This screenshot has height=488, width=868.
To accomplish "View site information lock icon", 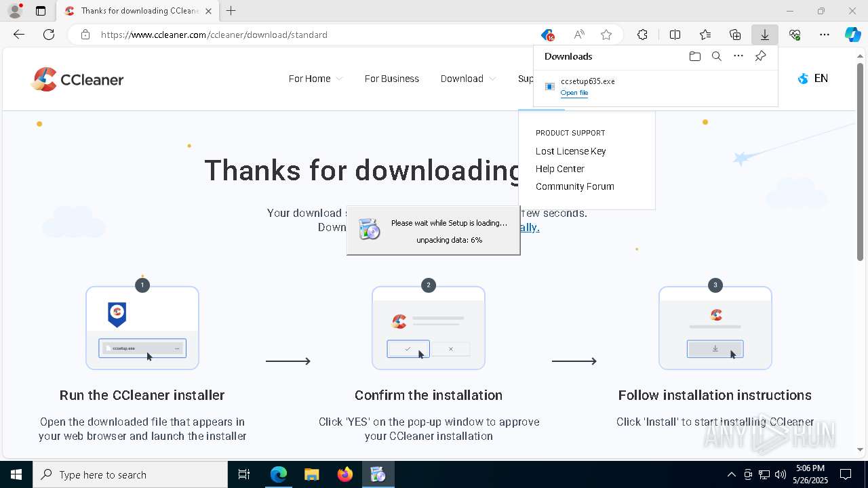I will pyautogui.click(x=85, y=35).
